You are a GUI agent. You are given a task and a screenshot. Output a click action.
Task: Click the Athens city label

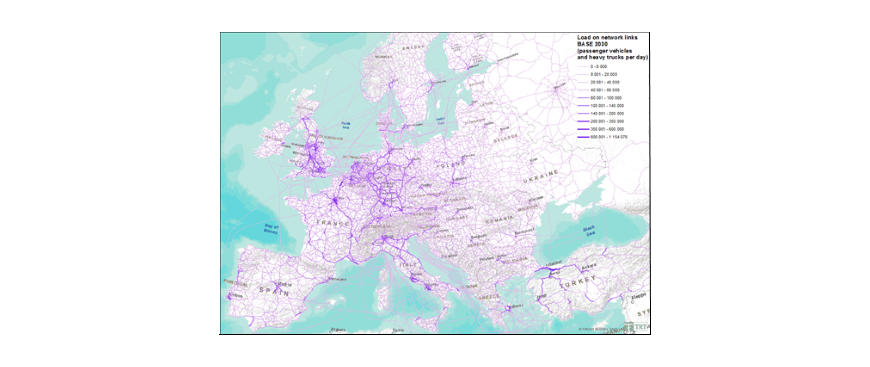pos(516,306)
